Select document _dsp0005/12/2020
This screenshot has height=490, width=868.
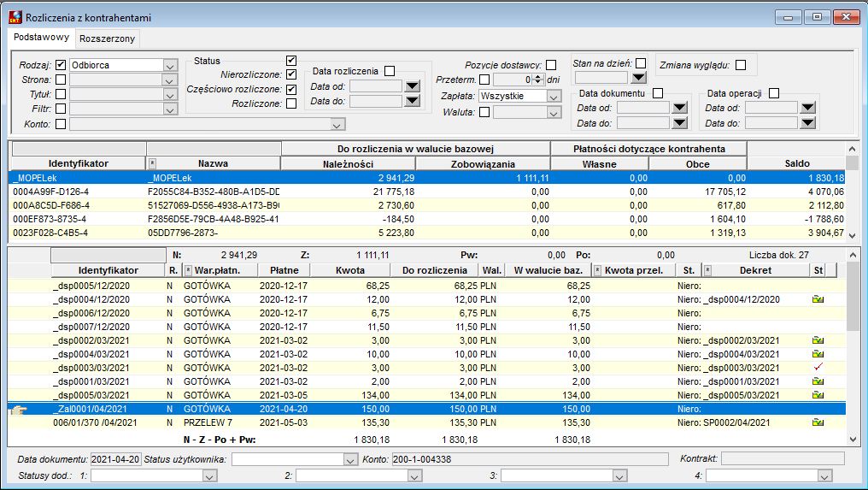click(426, 286)
